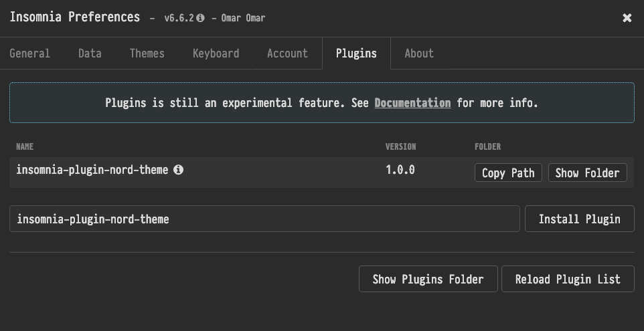Show Folder of the nord-theme plugin
Viewport: 644px width, 331px height.
[x=587, y=173]
